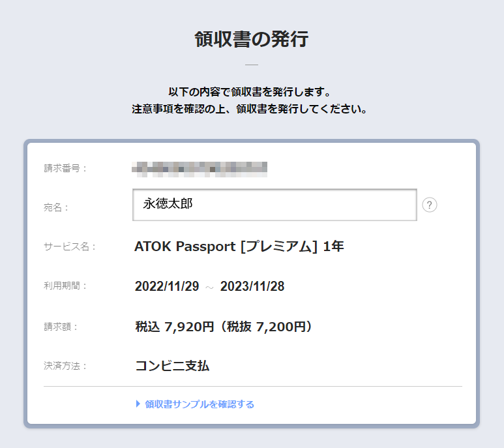Select the amount text 税込 7,920円（税抜 7,200円）
Image resolution: width=504 pixels, height=448 pixels.
(224, 327)
